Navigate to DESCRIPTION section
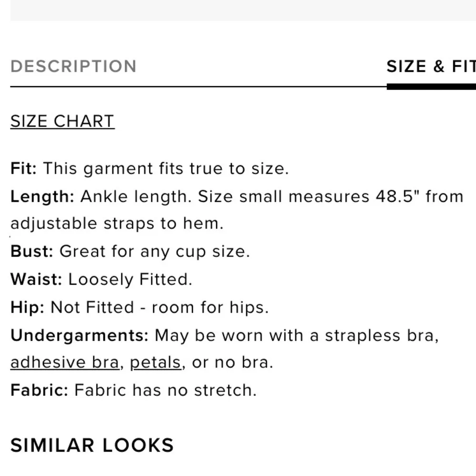476x476 pixels. [x=74, y=66]
